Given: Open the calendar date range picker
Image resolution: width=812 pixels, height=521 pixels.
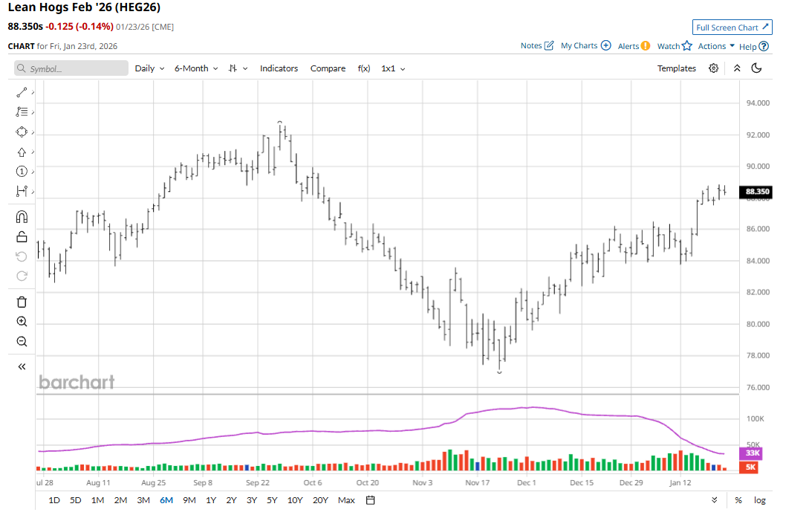Looking at the screenshot, I should pyautogui.click(x=370, y=500).
